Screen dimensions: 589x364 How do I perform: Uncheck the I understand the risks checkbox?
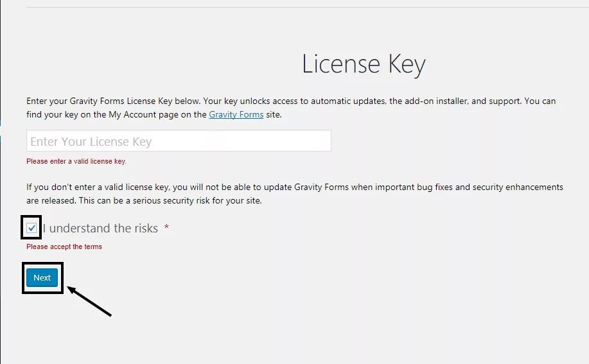click(x=31, y=228)
